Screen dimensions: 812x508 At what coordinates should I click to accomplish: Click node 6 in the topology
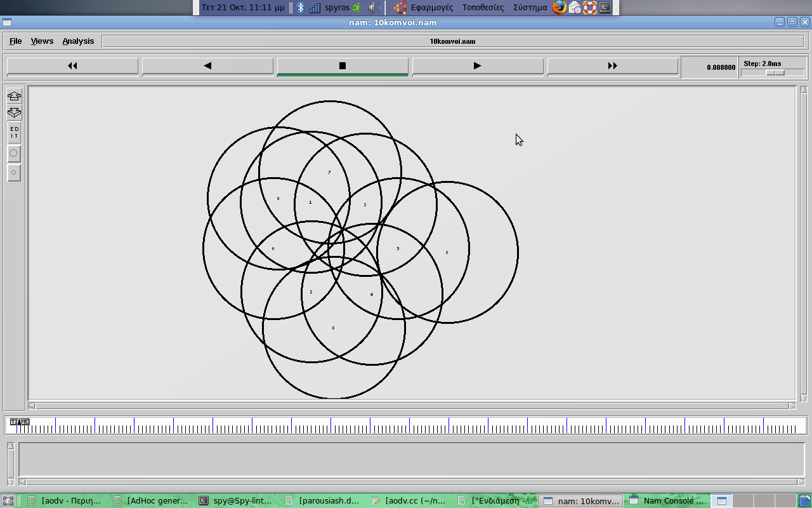click(x=334, y=328)
